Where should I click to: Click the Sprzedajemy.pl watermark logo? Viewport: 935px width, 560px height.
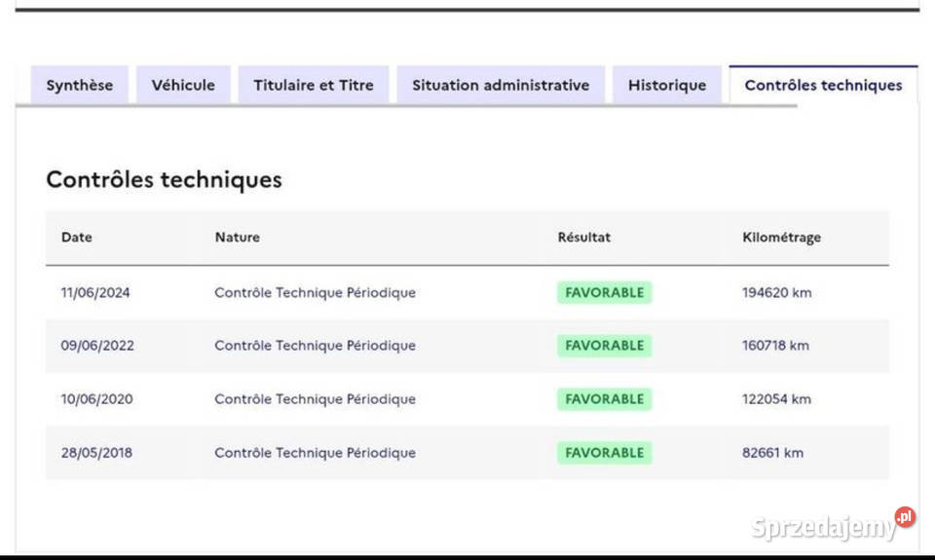point(833,526)
